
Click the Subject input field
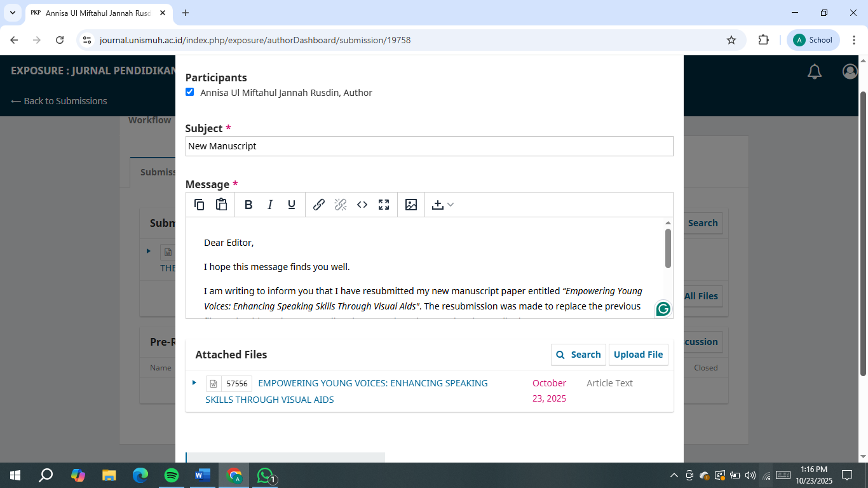[429, 146]
